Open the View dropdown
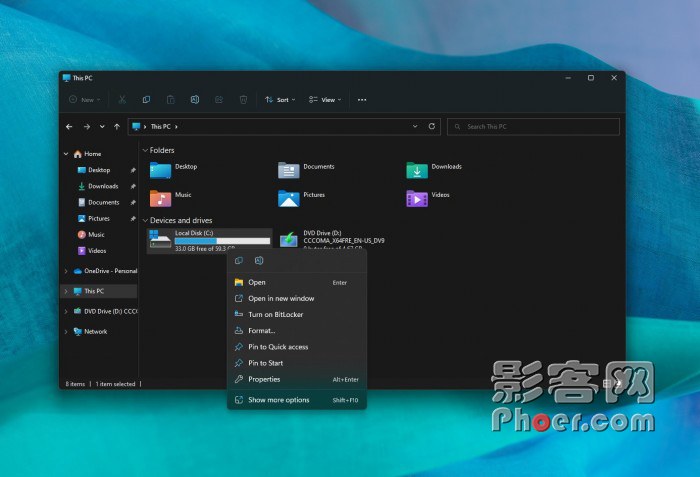Image resolution: width=700 pixels, height=477 pixels. (325, 100)
